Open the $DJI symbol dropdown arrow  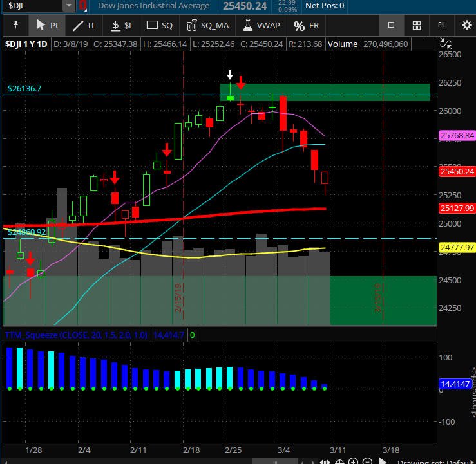[x=69, y=5]
